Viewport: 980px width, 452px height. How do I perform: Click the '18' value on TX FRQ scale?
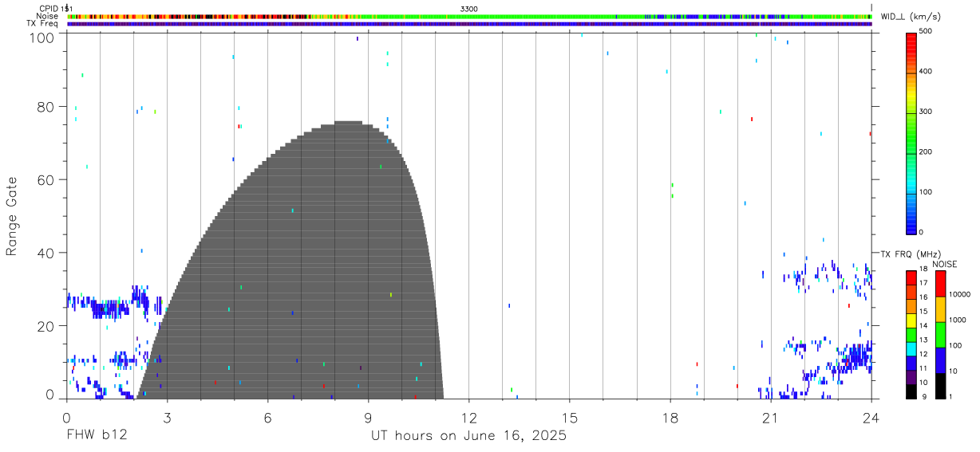pos(923,269)
